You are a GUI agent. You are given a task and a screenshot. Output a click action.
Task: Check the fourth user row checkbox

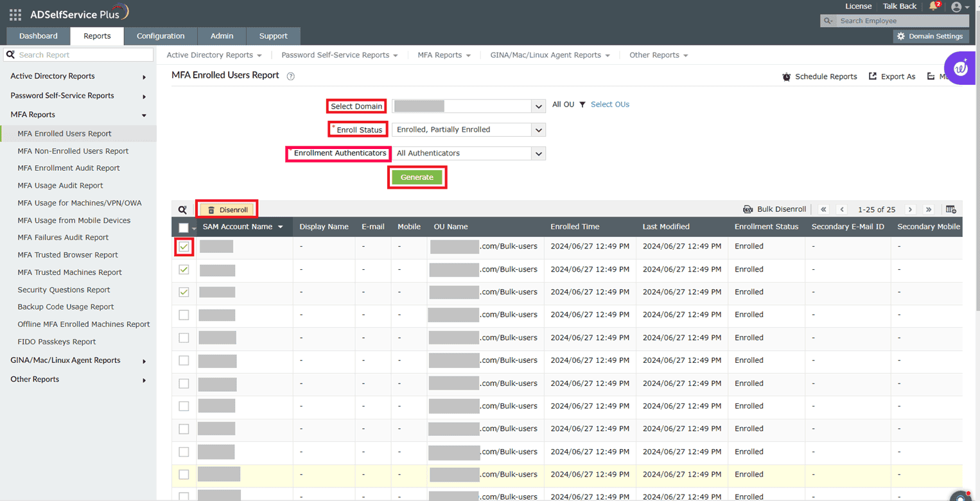pos(184,315)
